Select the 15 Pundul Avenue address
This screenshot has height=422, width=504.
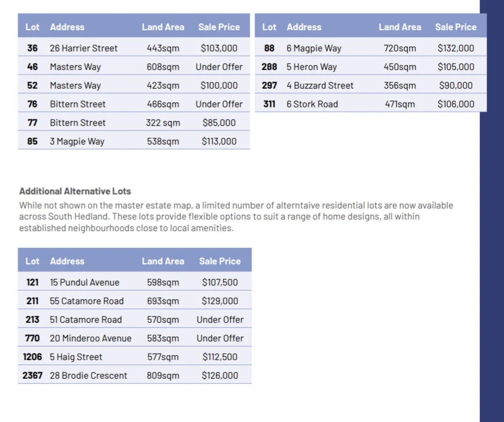(x=84, y=282)
